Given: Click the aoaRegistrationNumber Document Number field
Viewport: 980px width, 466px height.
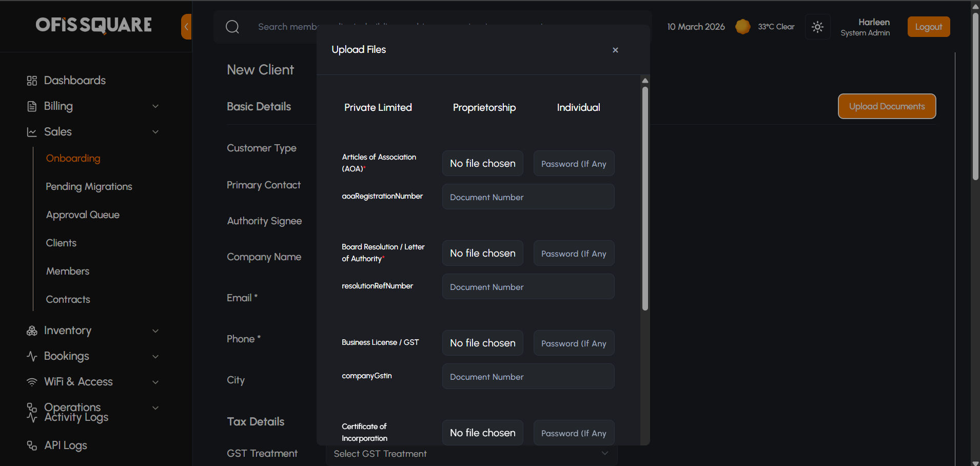Looking at the screenshot, I should pyautogui.click(x=528, y=197).
